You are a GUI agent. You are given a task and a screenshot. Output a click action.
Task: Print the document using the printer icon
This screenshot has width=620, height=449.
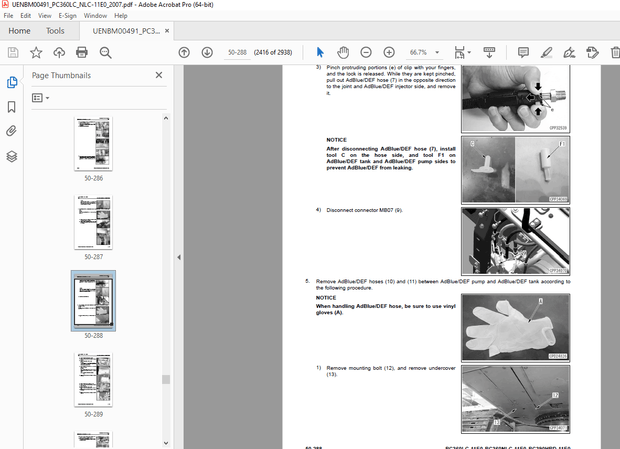click(82, 53)
